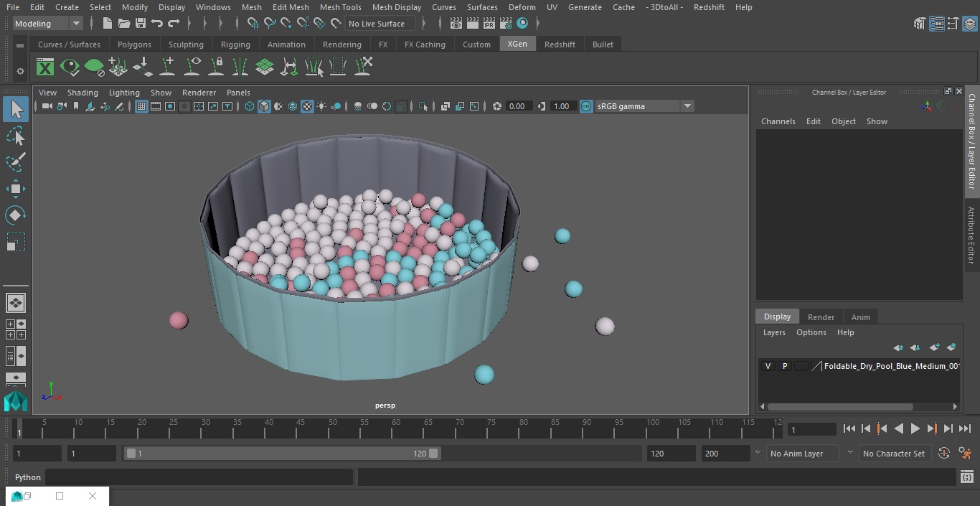The height and width of the screenshot is (506, 980).
Task: Save the scene with the floppy icon
Action: point(141,24)
